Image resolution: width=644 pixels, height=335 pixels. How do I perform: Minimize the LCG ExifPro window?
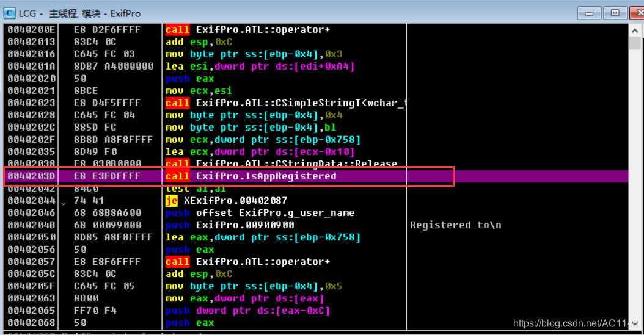point(589,13)
